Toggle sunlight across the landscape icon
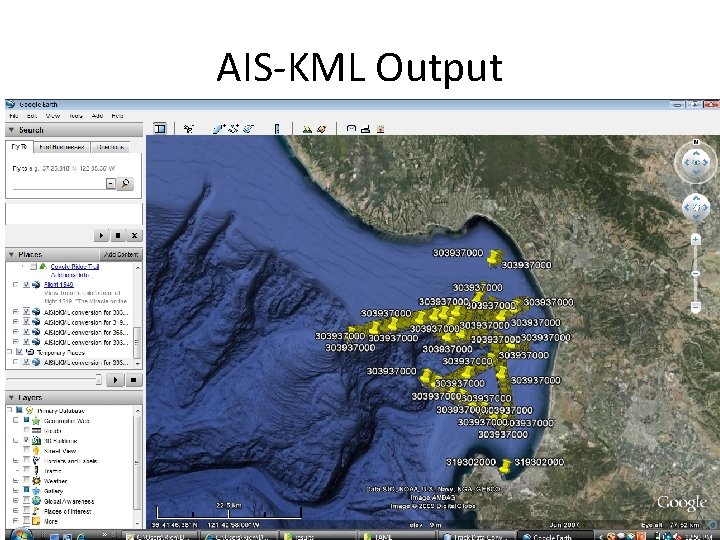This screenshot has height=540, width=720. (307, 129)
